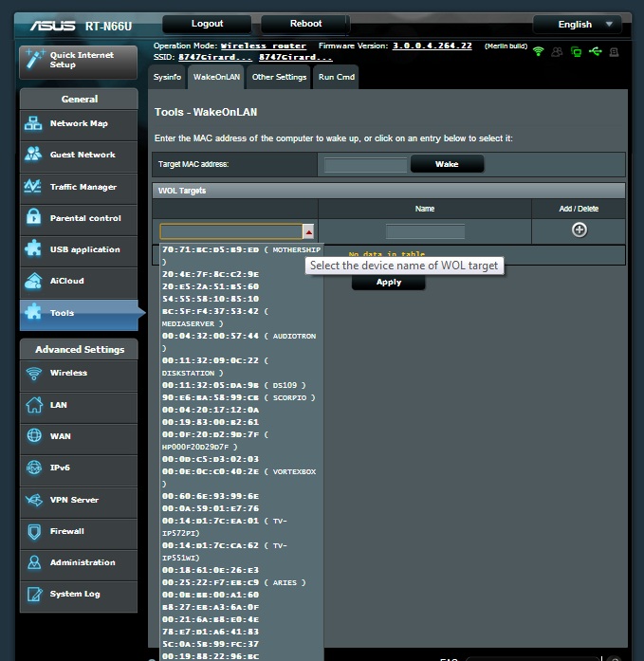Collapse the MAC address list red arrow
Image resolution: width=644 pixels, height=661 pixels.
click(308, 231)
